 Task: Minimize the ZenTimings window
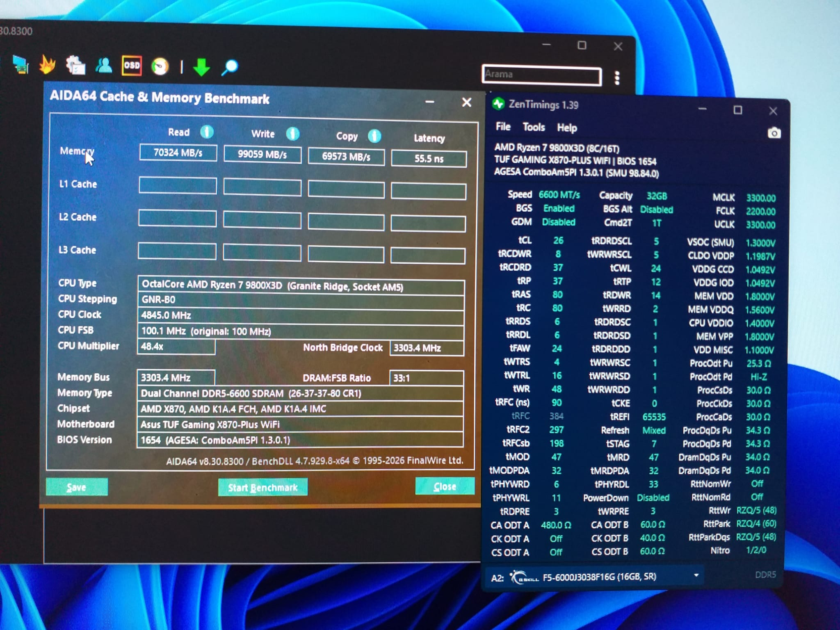pos(702,109)
